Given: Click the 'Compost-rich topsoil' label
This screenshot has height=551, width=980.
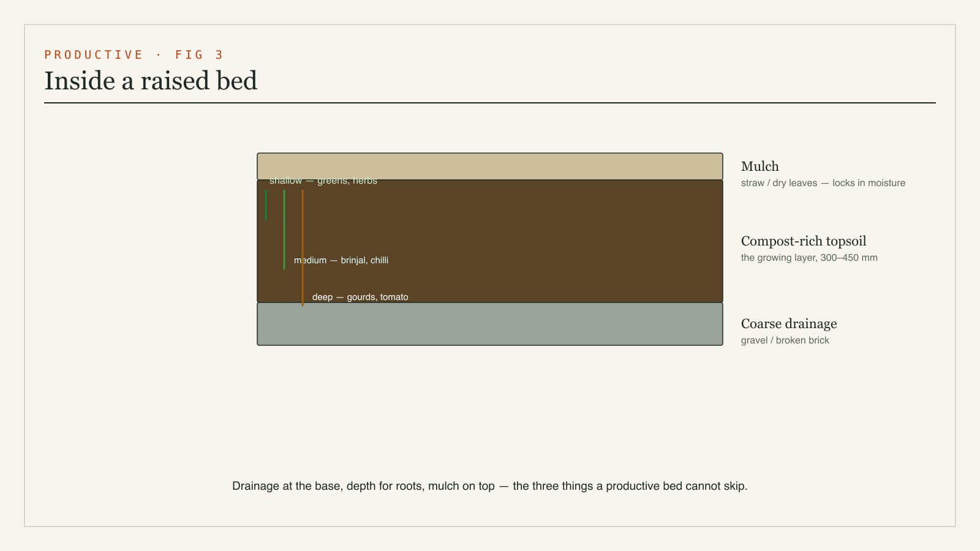Looking at the screenshot, I should point(804,241).
